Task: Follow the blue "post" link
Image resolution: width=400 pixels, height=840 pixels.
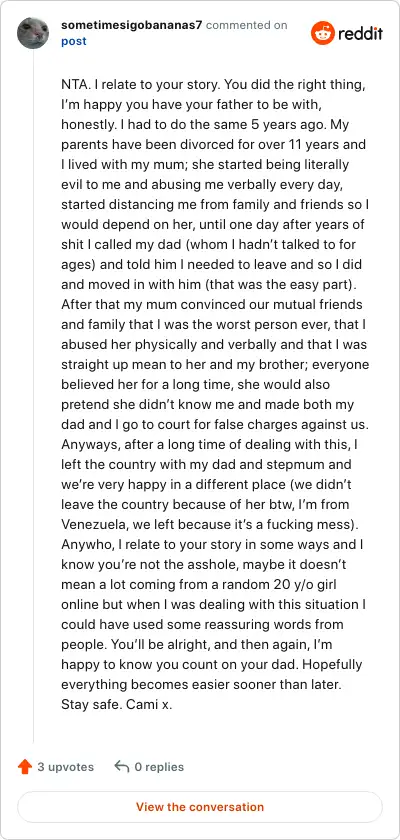Action: [74, 41]
